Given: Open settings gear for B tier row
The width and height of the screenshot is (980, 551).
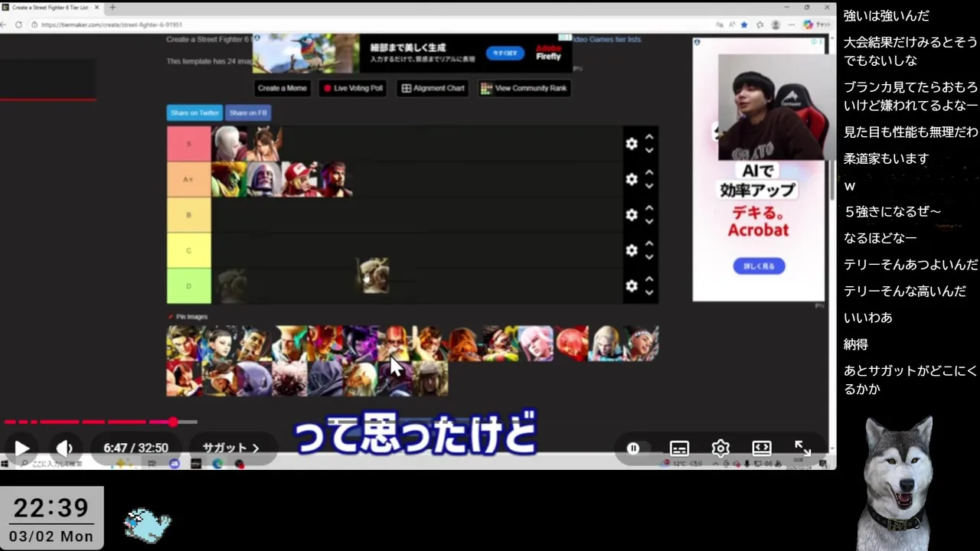Looking at the screenshot, I should 632,215.
